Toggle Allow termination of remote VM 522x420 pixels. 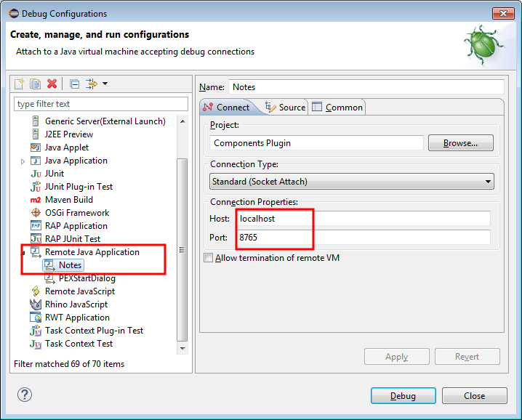click(209, 258)
